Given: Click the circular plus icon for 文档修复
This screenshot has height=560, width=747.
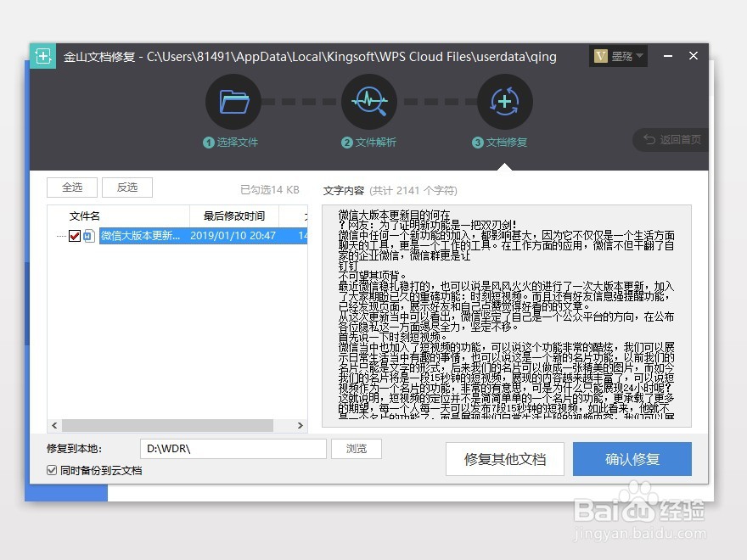Looking at the screenshot, I should pos(504,102).
